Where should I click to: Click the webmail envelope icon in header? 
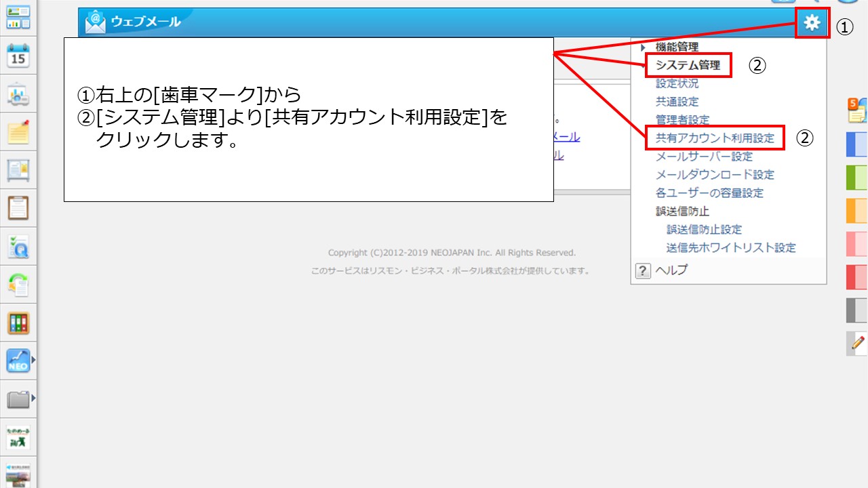[96, 22]
